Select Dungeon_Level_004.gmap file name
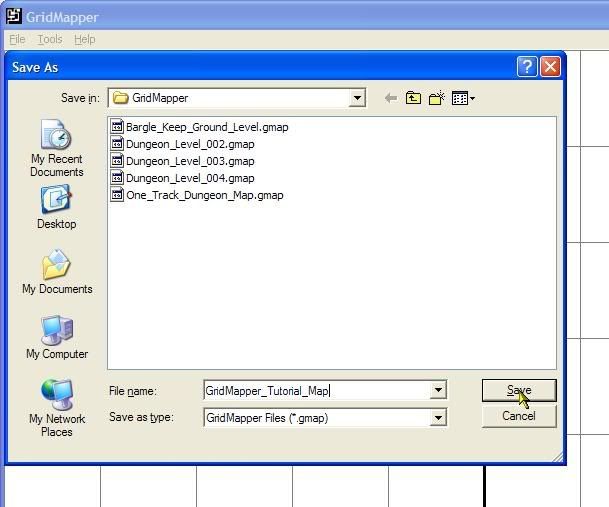The image size is (609, 507). click(190, 178)
